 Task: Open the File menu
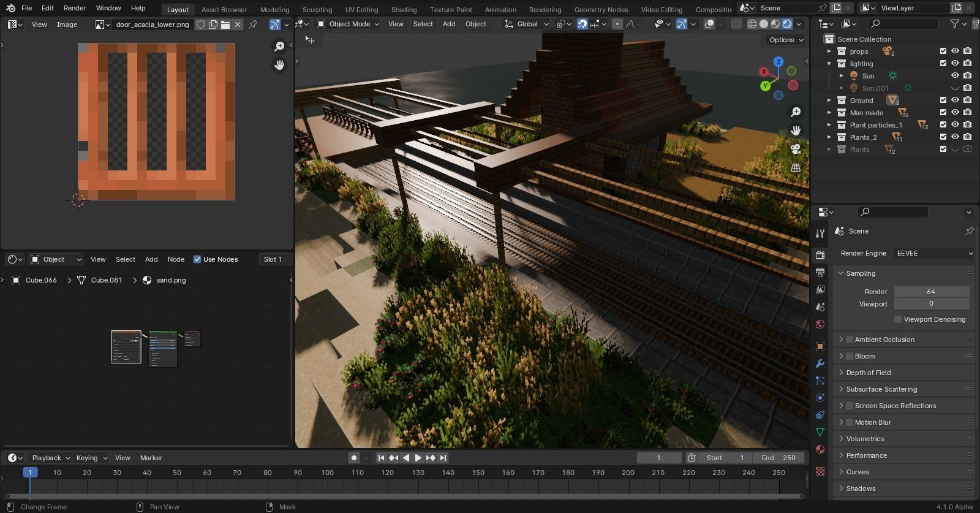tap(26, 8)
